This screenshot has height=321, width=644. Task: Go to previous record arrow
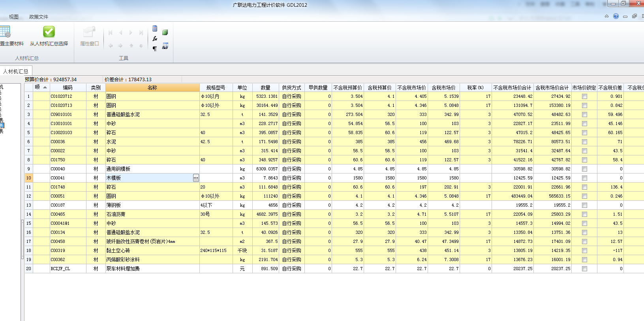(x=120, y=33)
